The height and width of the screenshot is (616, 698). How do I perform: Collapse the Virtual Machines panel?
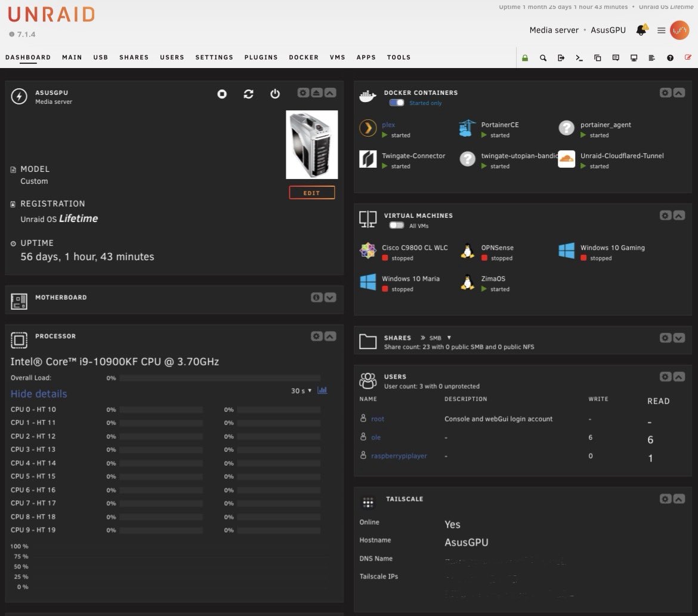tap(679, 215)
